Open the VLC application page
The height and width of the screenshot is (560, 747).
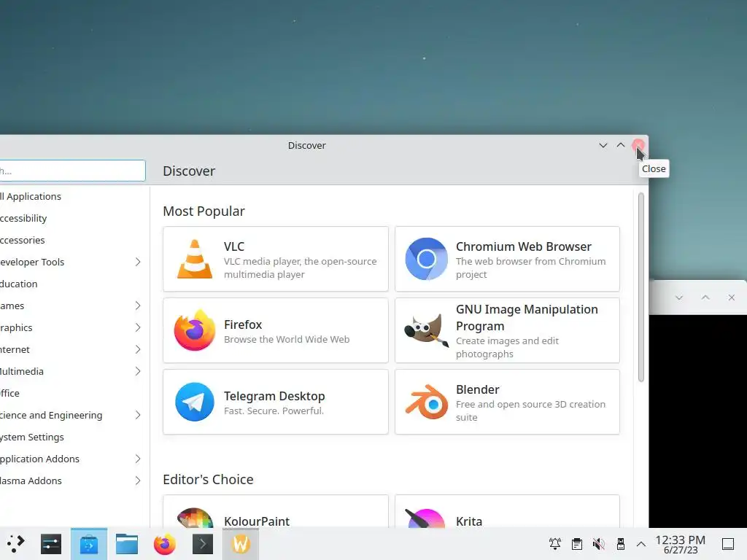click(275, 259)
